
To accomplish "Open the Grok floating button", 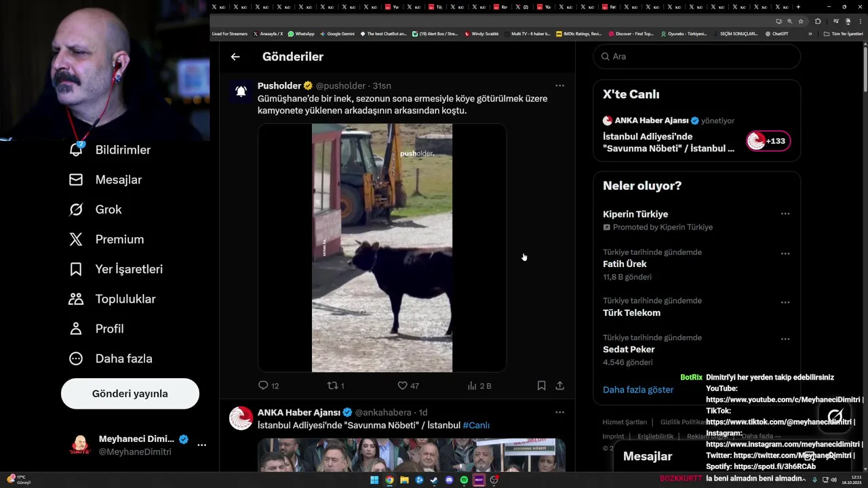I will [x=835, y=415].
